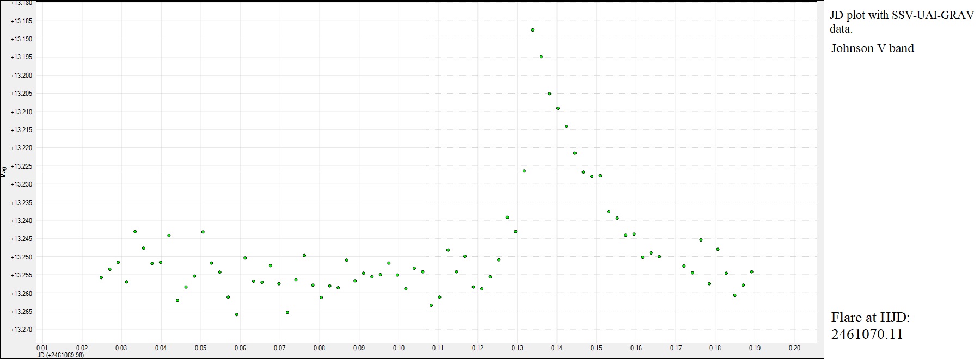Select the lowest data point near 13.266
This screenshot has width=980, height=359.
(x=236, y=314)
